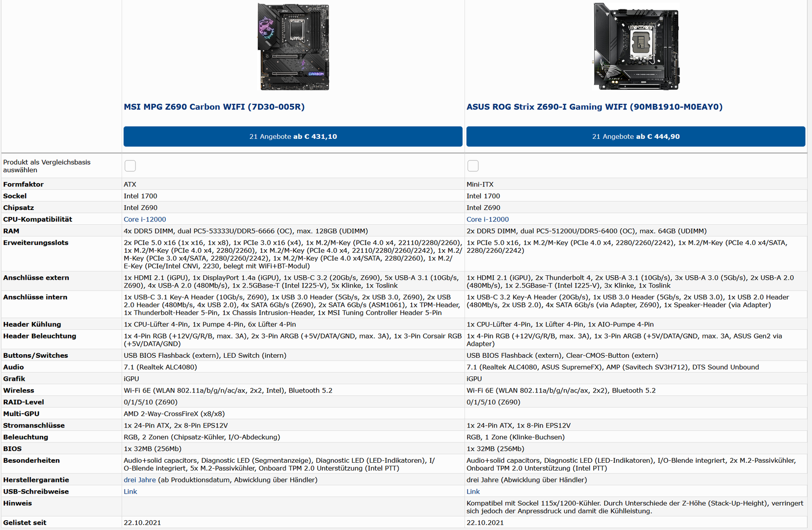Open the MSI MPG Z690 Carbon WIFI title link
This screenshot has height=530, width=812.
pos(214,107)
